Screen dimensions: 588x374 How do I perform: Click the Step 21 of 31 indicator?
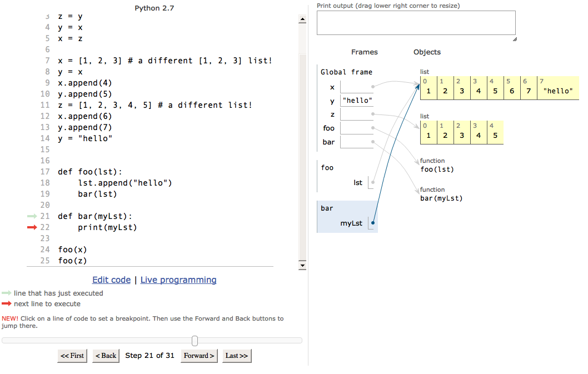pyautogui.click(x=150, y=355)
